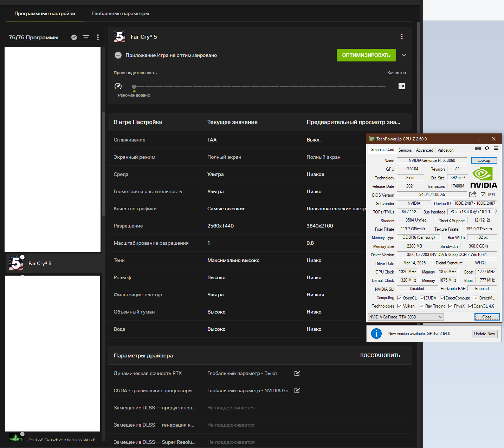The height and width of the screenshot is (448, 504).
Task: Select the Far Cry 5 thumbnail in the programs list
Action: pos(16,263)
